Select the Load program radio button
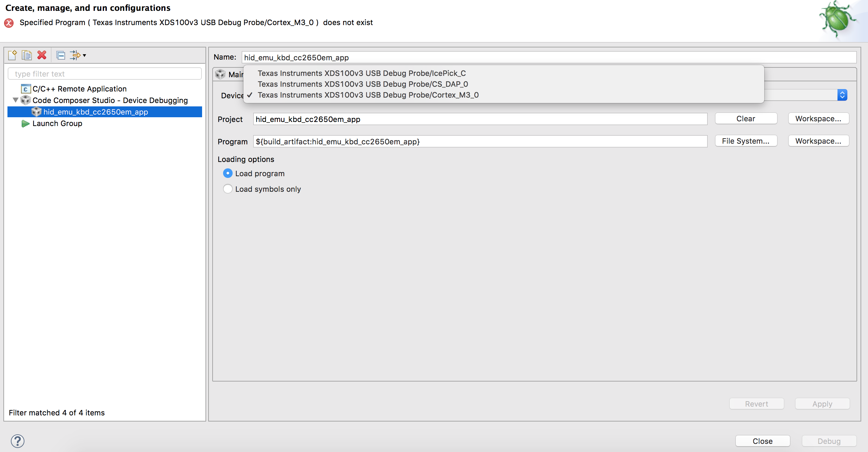868x452 pixels. point(228,173)
